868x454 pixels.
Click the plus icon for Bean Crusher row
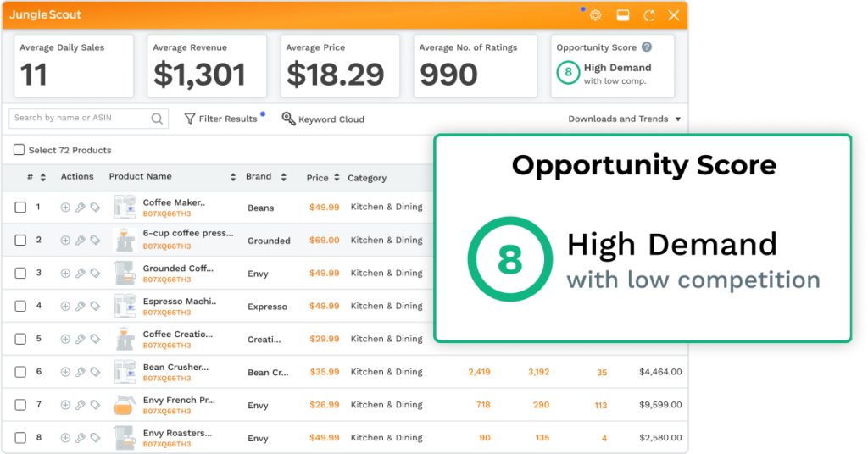point(65,372)
